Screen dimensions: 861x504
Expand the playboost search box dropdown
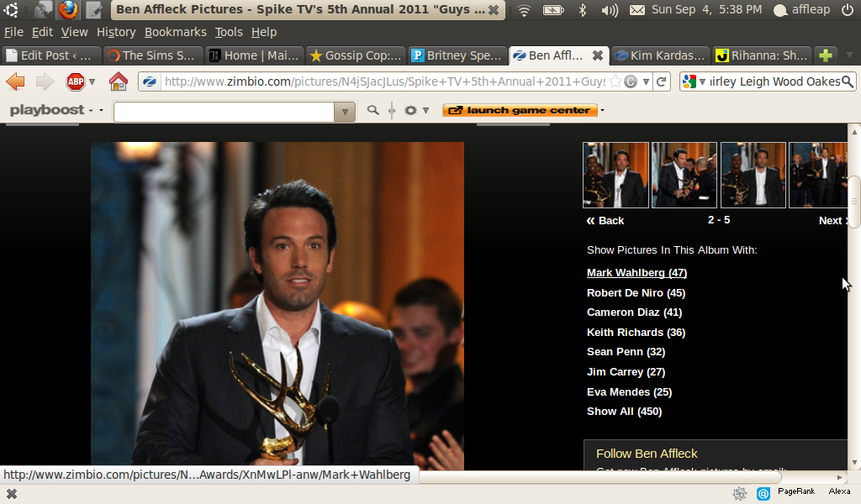[x=344, y=112]
